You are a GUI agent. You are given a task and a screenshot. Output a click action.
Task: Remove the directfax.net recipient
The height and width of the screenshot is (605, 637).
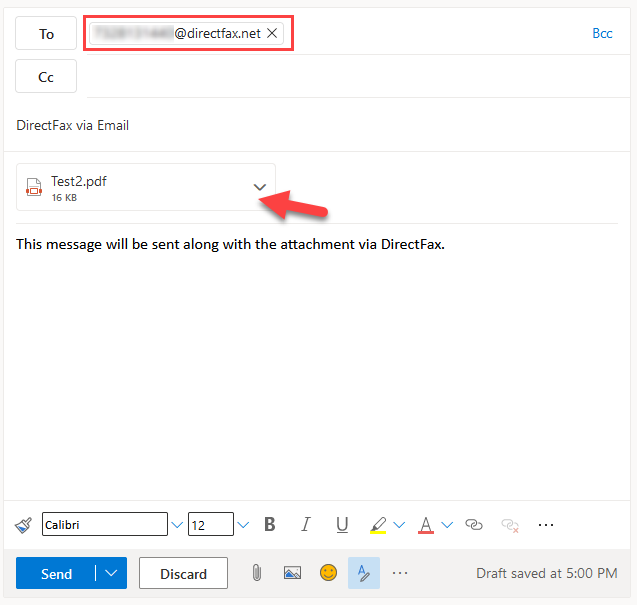272,33
